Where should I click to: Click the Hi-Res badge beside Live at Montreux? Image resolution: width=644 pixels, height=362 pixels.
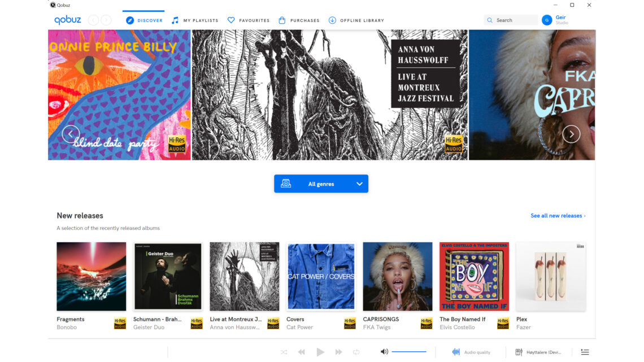click(273, 324)
